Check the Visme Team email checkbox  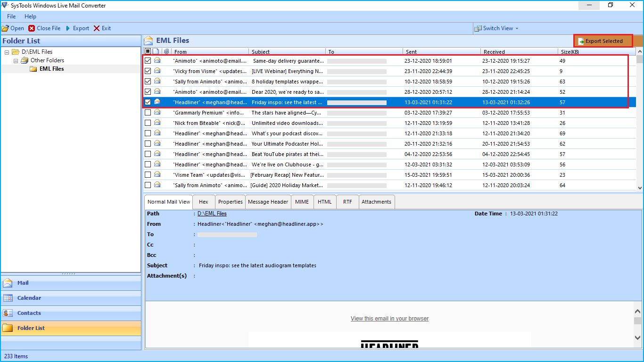pyautogui.click(x=148, y=175)
